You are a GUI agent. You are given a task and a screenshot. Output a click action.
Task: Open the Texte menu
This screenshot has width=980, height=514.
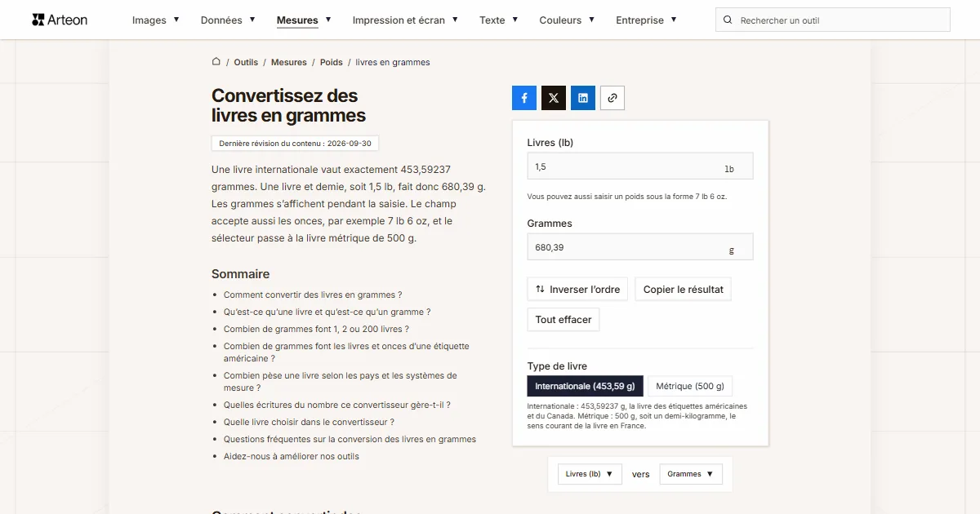(x=499, y=20)
